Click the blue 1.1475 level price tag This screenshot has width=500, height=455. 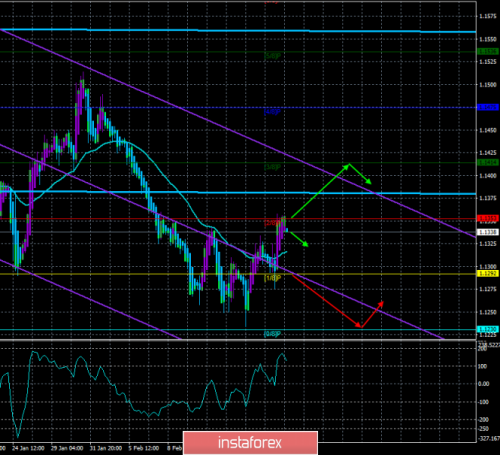coord(488,107)
